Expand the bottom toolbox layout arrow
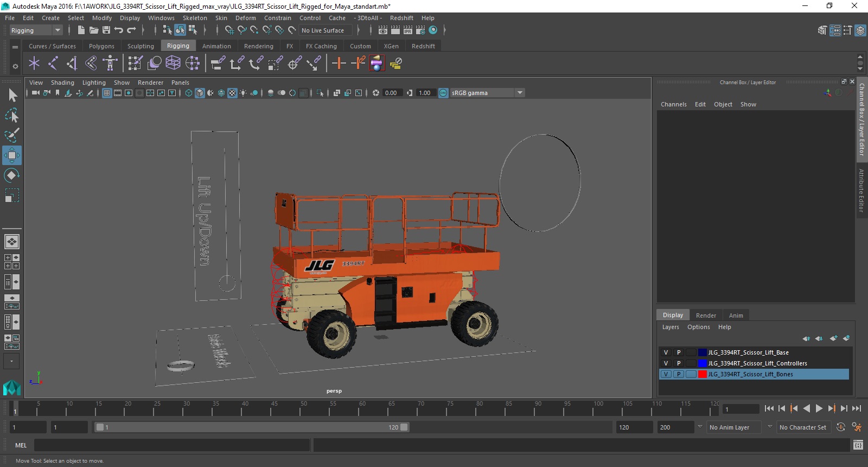 point(11,361)
